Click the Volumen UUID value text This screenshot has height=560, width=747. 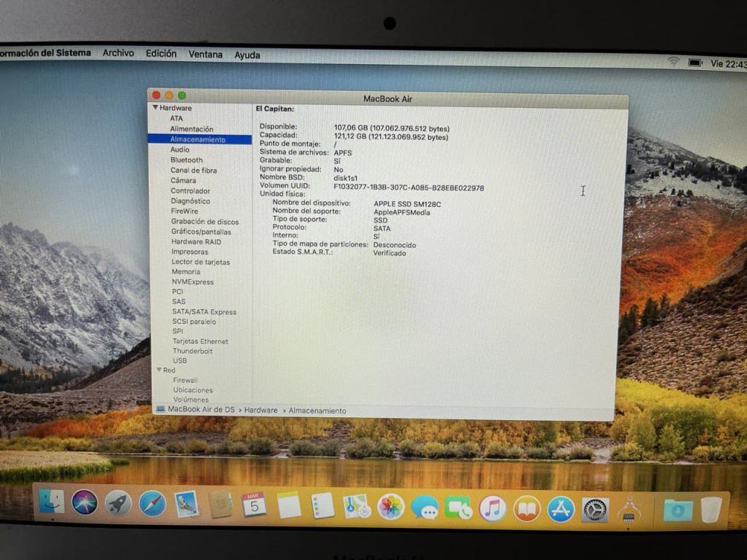pos(409,187)
